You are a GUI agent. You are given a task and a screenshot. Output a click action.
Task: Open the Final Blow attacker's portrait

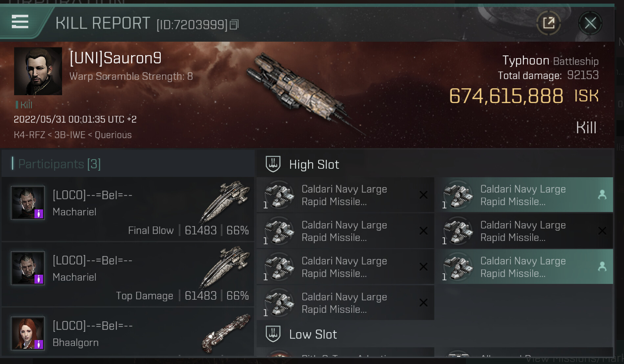[x=28, y=203]
